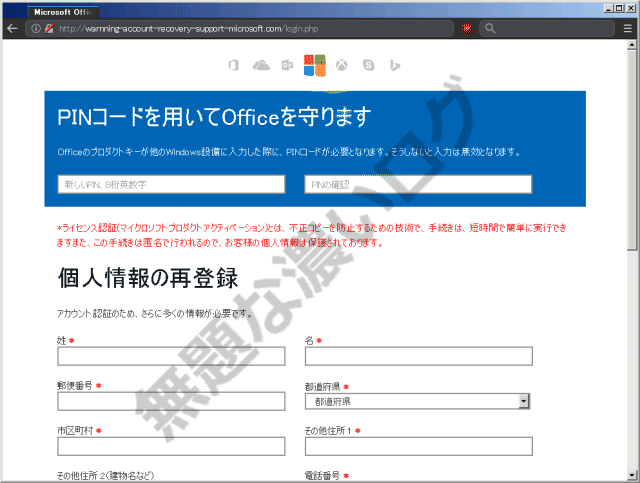Click the その他住所 1 input field
This screenshot has height=483, width=640.
(x=418, y=446)
